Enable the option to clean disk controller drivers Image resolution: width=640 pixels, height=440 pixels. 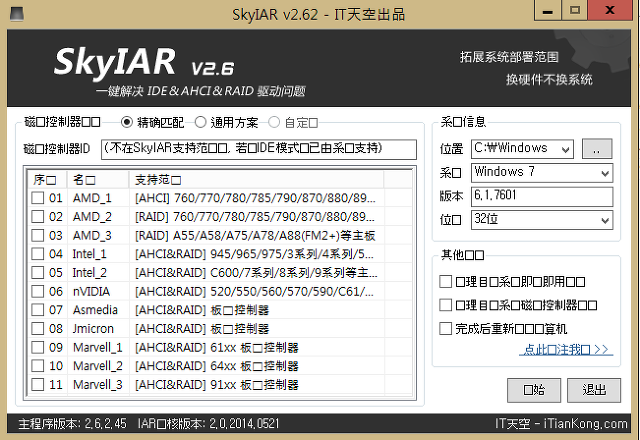(x=445, y=305)
